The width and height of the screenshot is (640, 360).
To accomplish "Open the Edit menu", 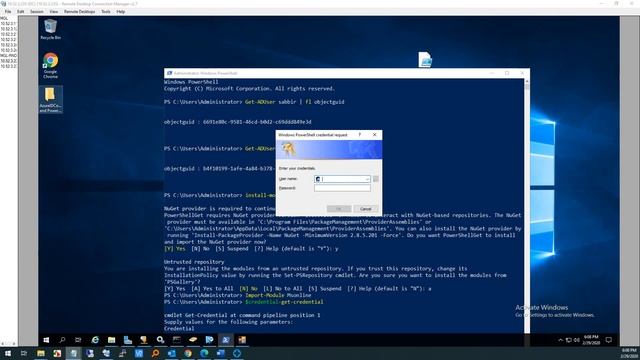I will click(x=20, y=11).
